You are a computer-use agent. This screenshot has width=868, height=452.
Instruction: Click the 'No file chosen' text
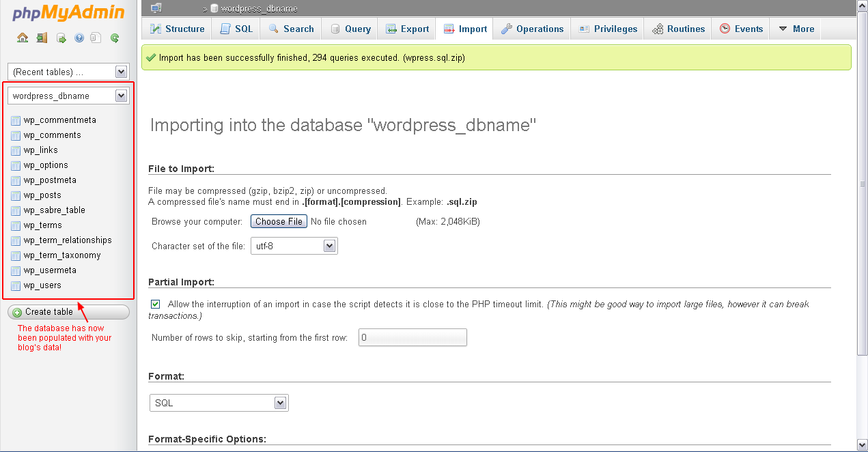[339, 222]
